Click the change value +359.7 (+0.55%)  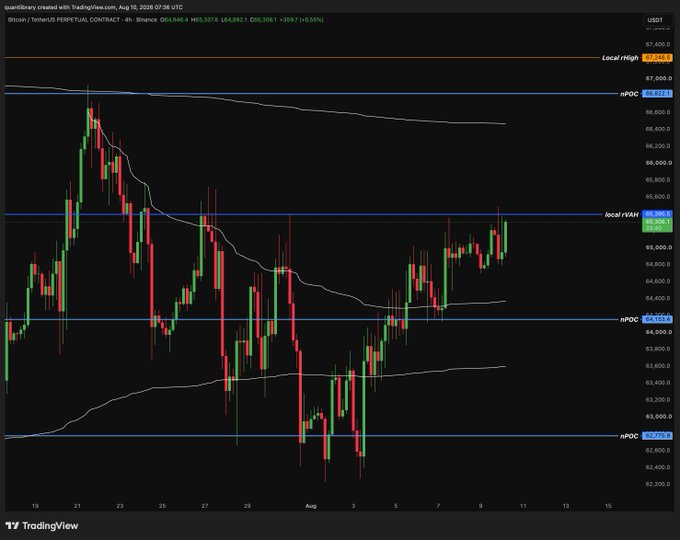[301, 20]
